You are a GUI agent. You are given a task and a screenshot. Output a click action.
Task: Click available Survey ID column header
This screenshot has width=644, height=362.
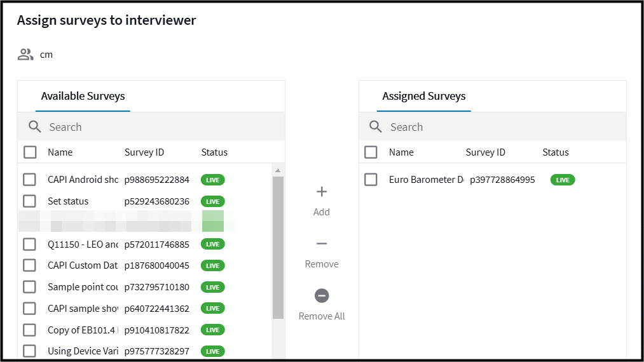coord(144,152)
